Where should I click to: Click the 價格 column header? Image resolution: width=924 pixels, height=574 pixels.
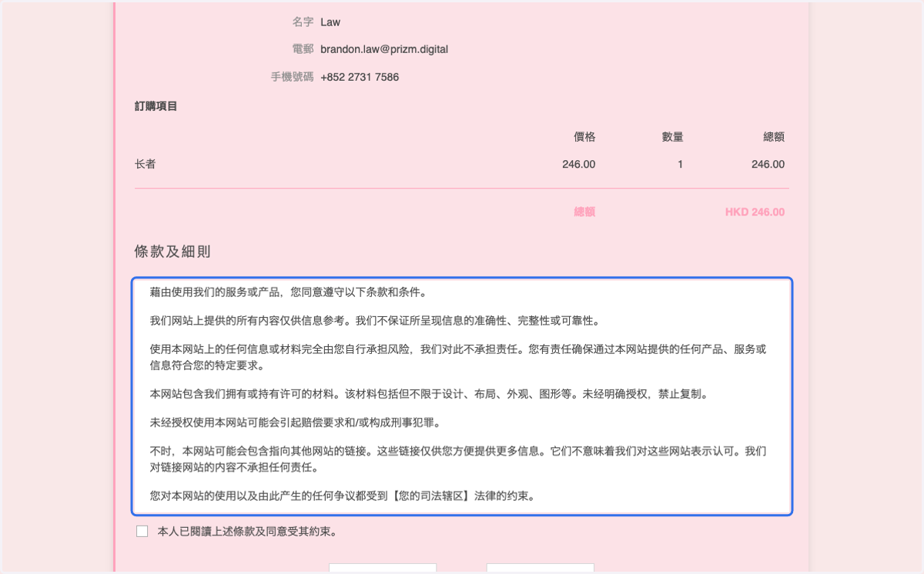(x=584, y=137)
